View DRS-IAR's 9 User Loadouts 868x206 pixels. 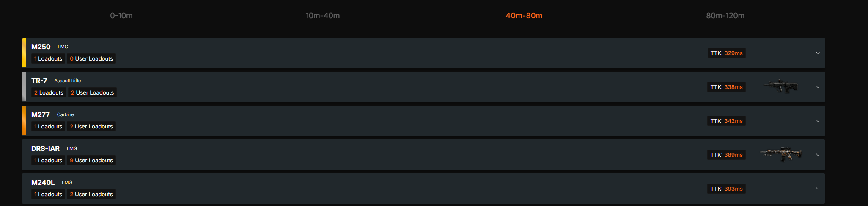tap(91, 161)
